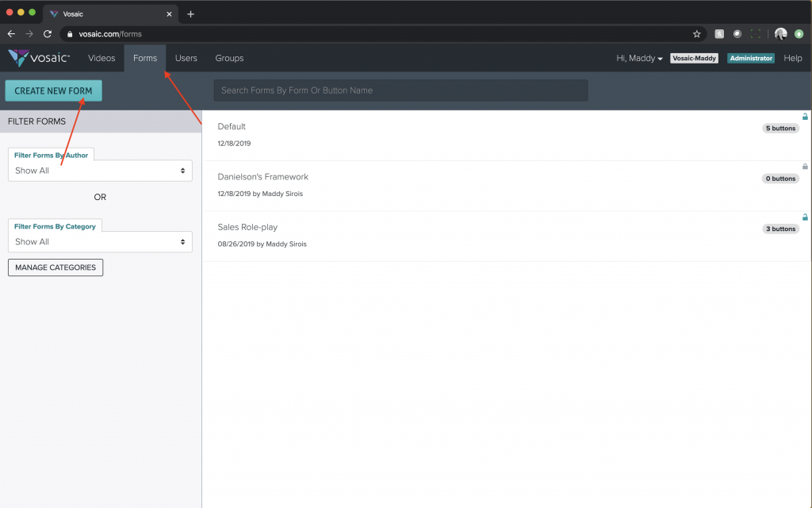Go back with the browser back arrow

coord(11,34)
